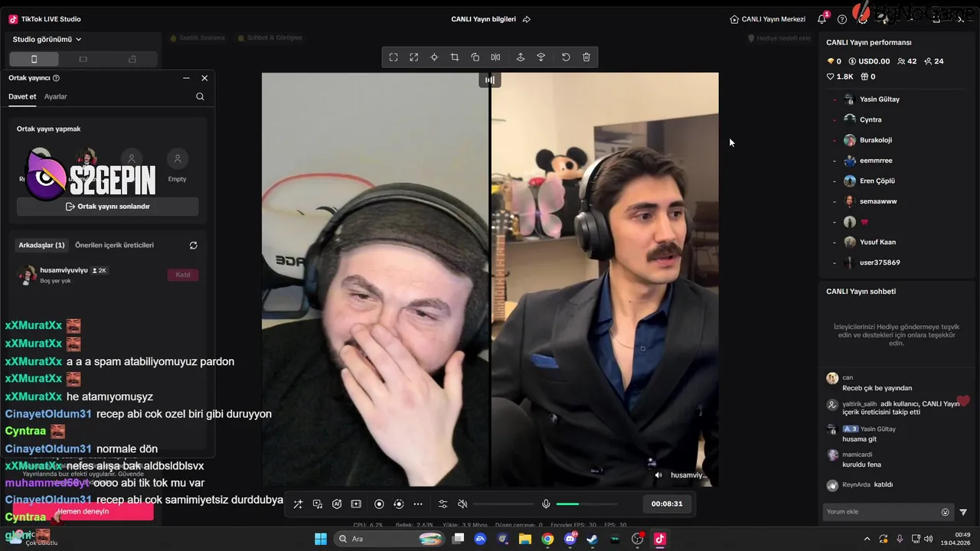This screenshot has width=980, height=551.
Task: Select the Empty co-host slot
Action: tap(178, 165)
